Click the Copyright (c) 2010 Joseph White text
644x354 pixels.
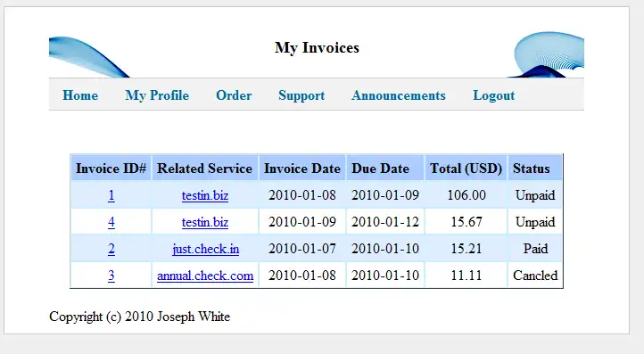[140, 317]
